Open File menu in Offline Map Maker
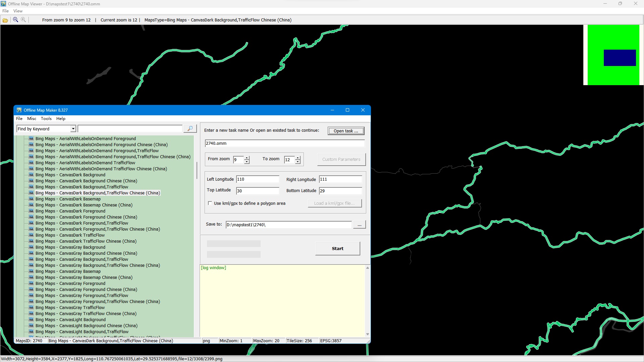644x362 pixels. coord(19,119)
